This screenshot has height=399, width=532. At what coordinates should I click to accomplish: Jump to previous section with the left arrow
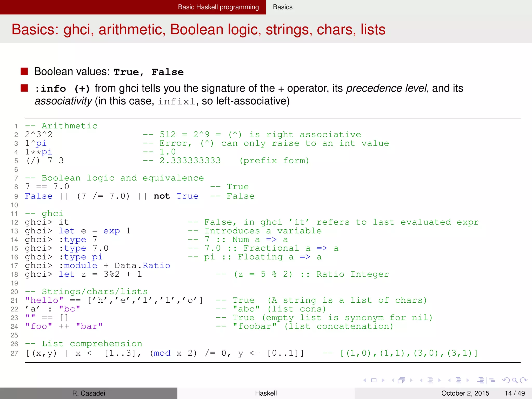pyautogui.click(x=449, y=380)
